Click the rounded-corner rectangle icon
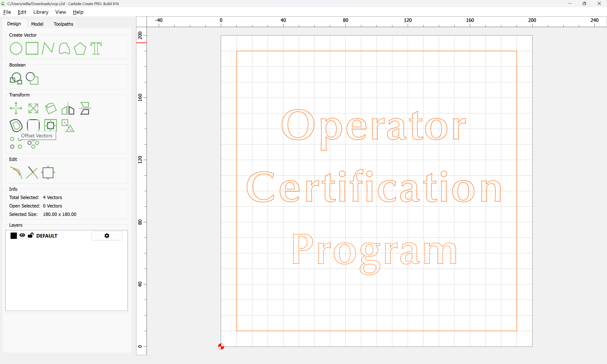 point(33,125)
